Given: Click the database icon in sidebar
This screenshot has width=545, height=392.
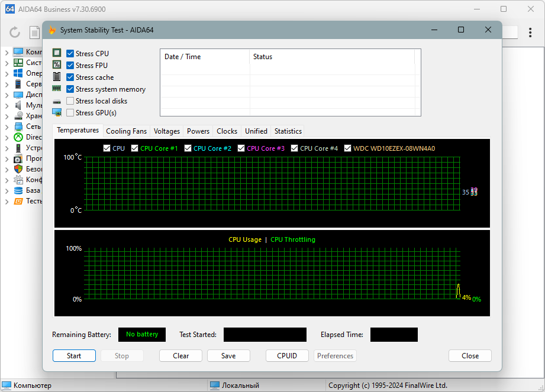Looking at the screenshot, I should pos(18,190).
